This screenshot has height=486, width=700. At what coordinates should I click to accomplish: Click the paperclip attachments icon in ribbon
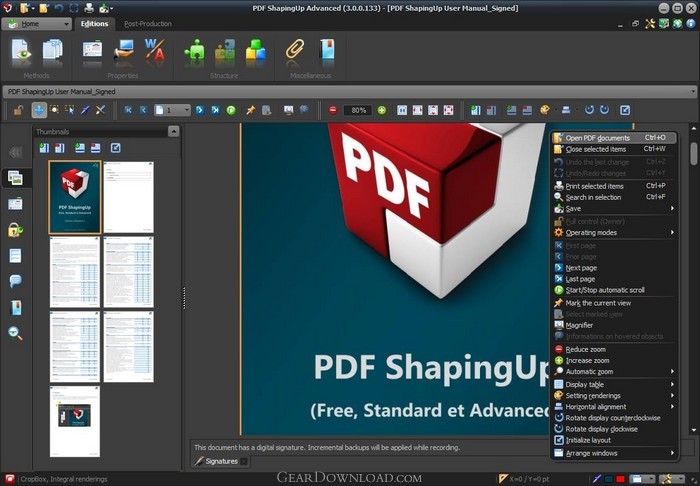pos(295,50)
